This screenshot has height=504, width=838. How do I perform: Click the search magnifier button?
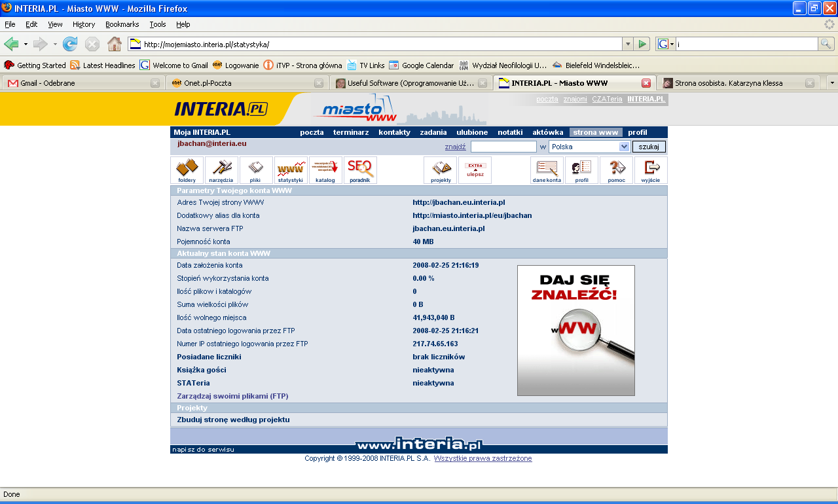826,44
